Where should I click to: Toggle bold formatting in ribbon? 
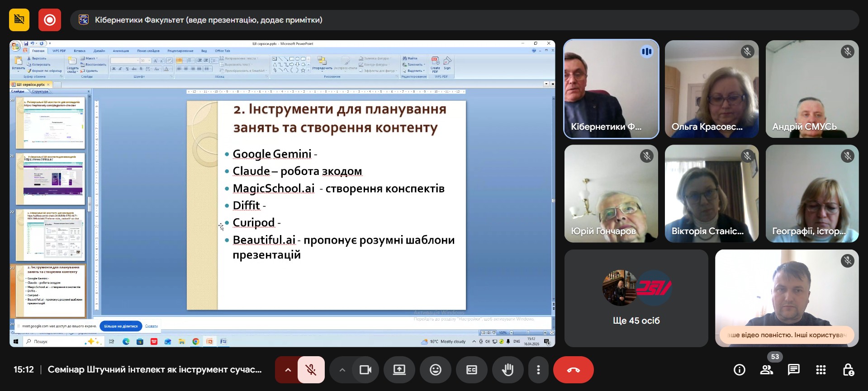click(x=114, y=69)
